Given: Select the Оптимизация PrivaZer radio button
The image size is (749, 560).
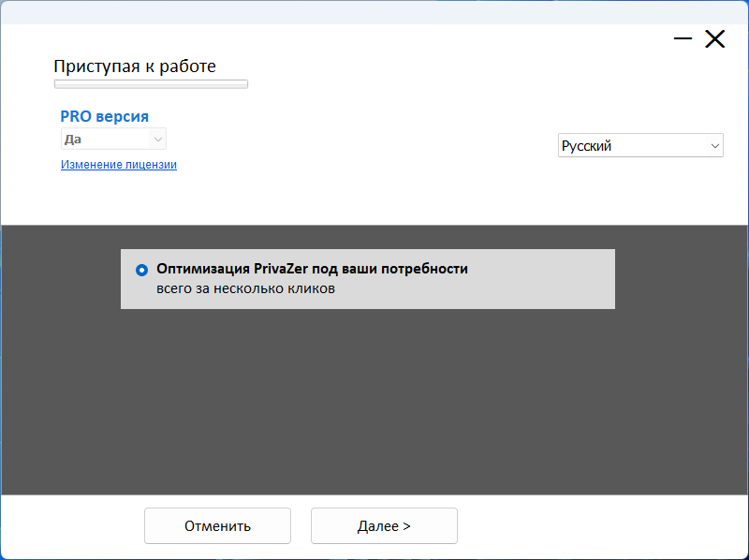Looking at the screenshot, I should pyautogui.click(x=141, y=270).
